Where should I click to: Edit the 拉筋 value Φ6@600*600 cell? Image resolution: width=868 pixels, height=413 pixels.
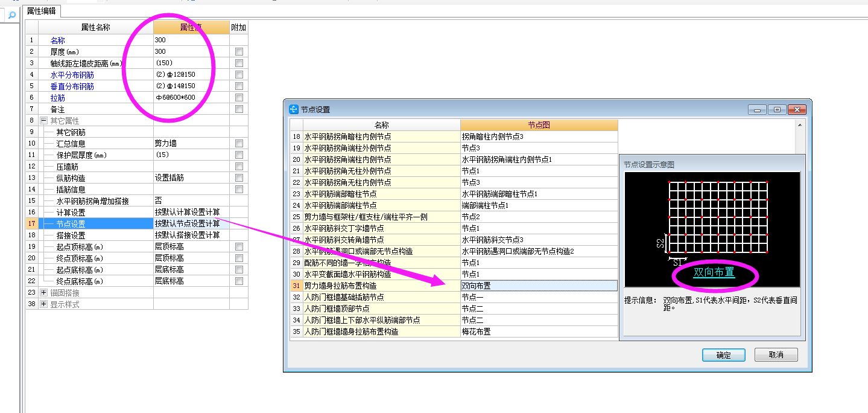pyautogui.click(x=191, y=97)
